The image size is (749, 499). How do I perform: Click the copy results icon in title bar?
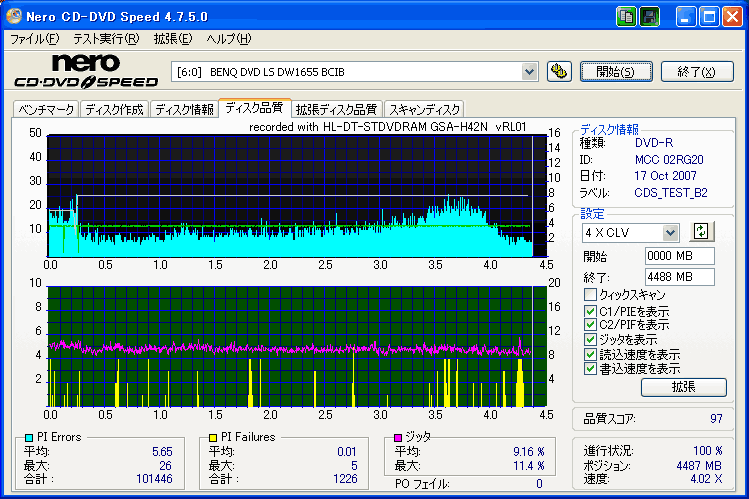[626, 17]
